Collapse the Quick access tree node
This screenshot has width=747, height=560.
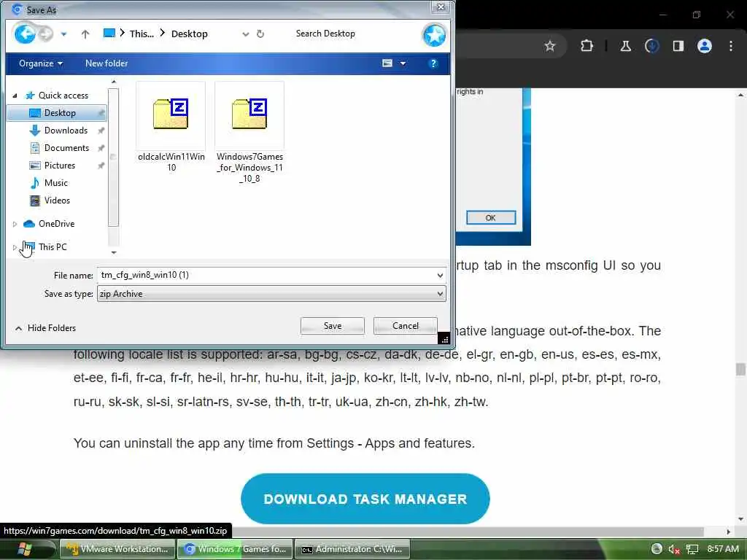click(15, 96)
